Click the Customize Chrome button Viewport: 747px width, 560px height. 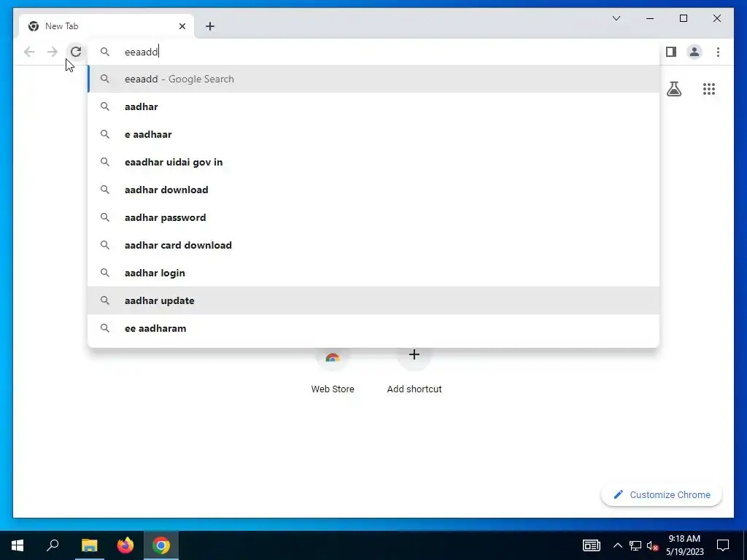pyautogui.click(x=662, y=495)
